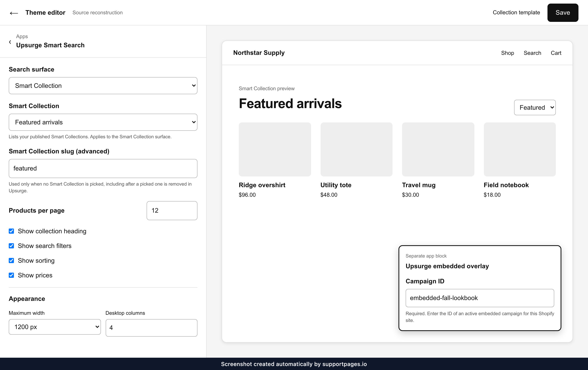The height and width of the screenshot is (370, 588).
Task: Click the Upsurge Smart Search heading
Action: pyautogui.click(x=50, y=45)
